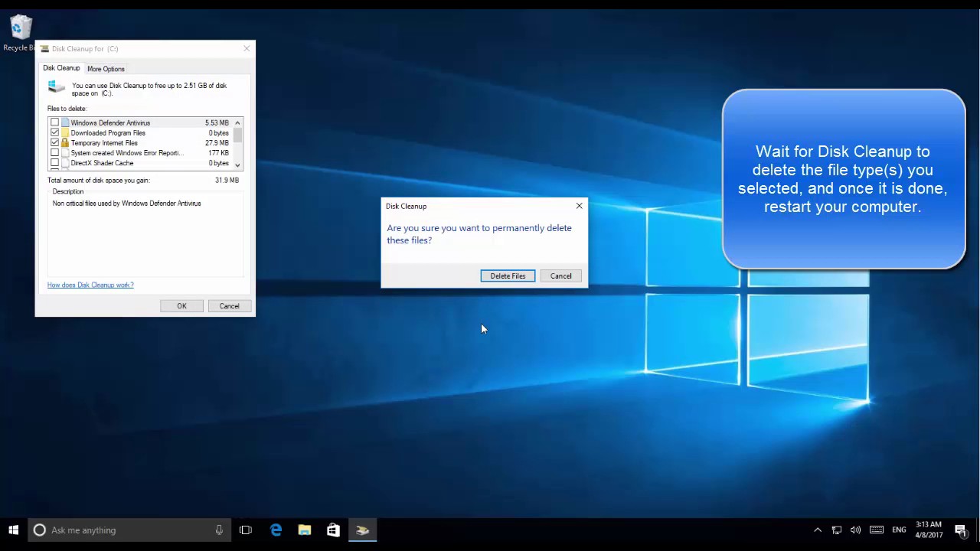Switch to the More Options tab
The image size is (980, 551).
106,69
